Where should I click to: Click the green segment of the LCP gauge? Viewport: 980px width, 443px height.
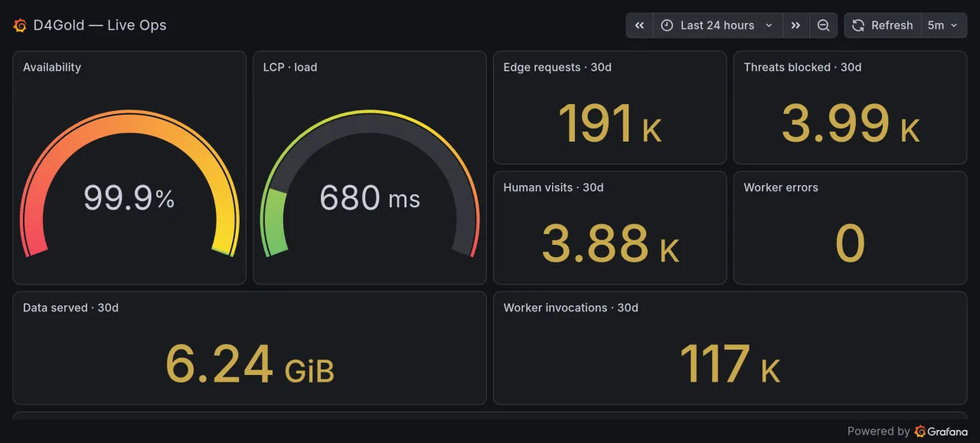coord(276,223)
